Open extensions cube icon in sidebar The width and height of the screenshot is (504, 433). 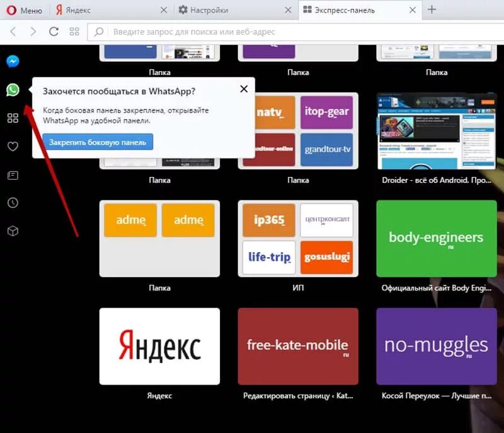click(x=13, y=231)
